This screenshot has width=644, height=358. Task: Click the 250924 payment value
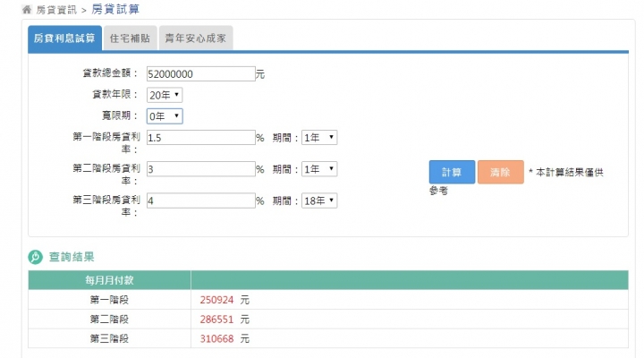216,300
